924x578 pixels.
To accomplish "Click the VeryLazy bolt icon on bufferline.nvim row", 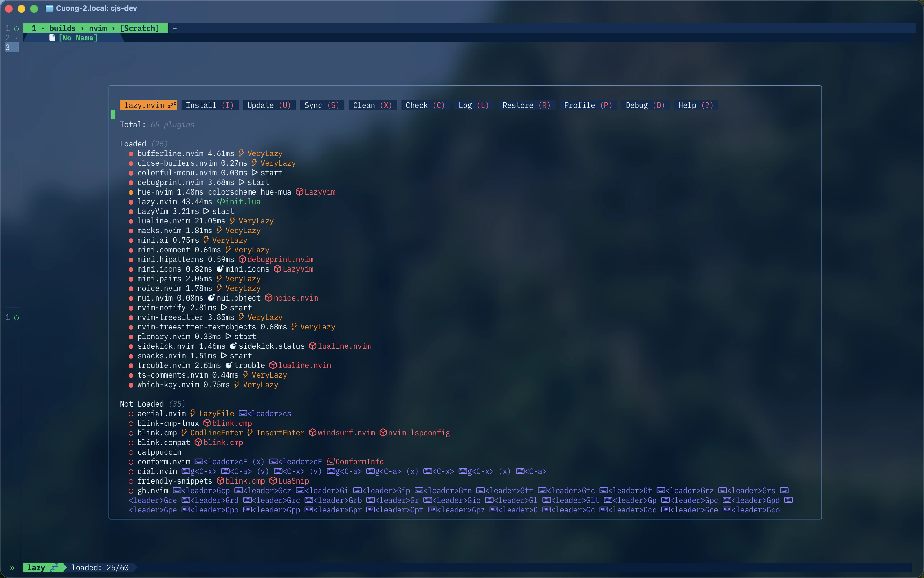I will pos(241,153).
